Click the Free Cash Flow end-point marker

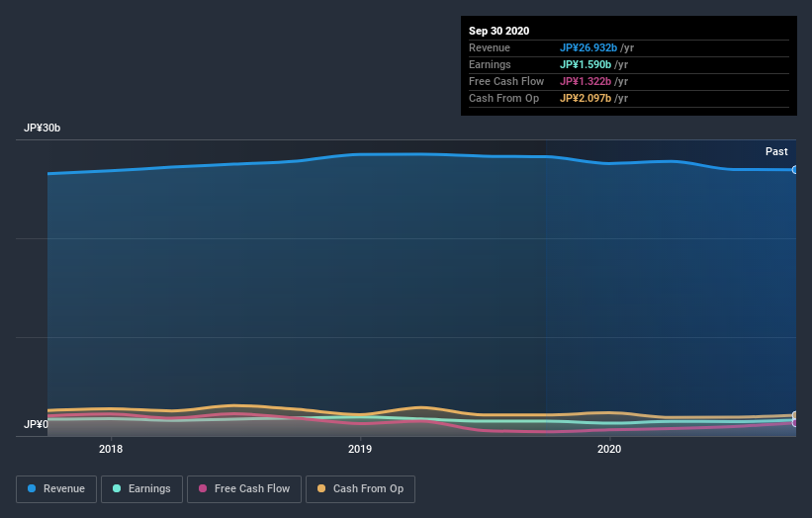[x=795, y=423]
